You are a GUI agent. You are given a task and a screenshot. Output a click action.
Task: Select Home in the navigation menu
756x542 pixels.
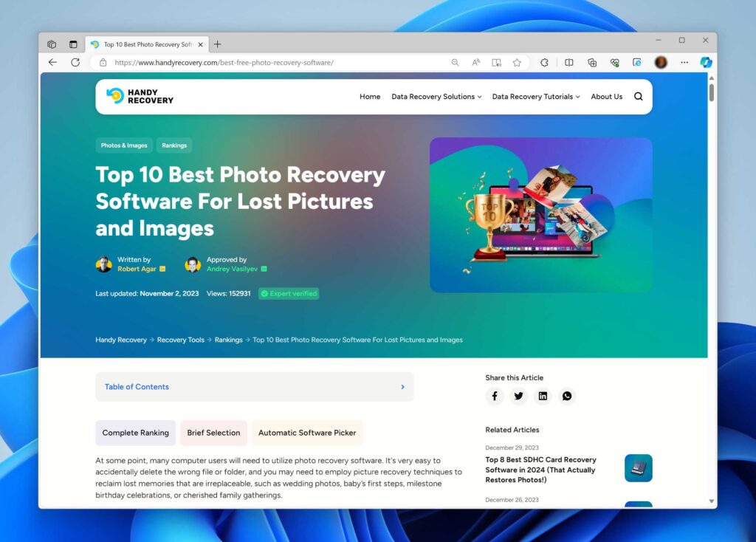(x=370, y=96)
